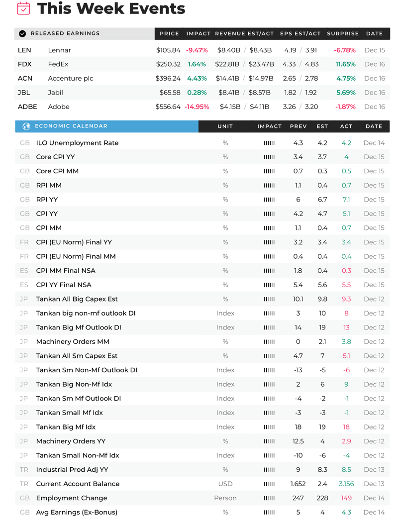The width and height of the screenshot is (401, 532).
Task: Click the LEN ticker symbol
Action: (24, 50)
